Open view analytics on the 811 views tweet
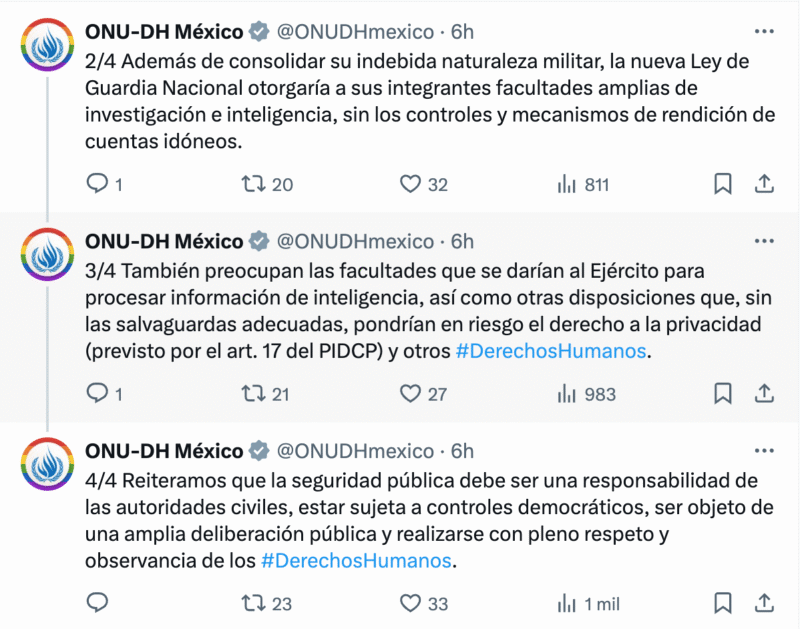800x629 pixels. [567, 184]
